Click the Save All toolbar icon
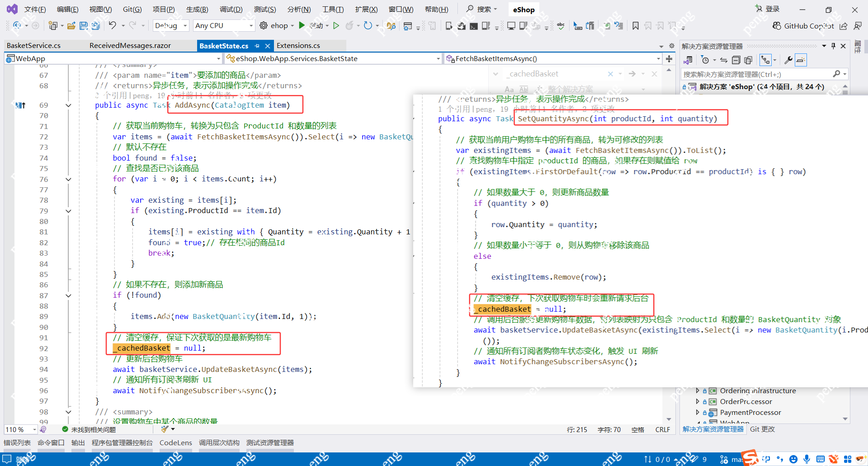This screenshot has height=466, width=868. tap(95, 26)
